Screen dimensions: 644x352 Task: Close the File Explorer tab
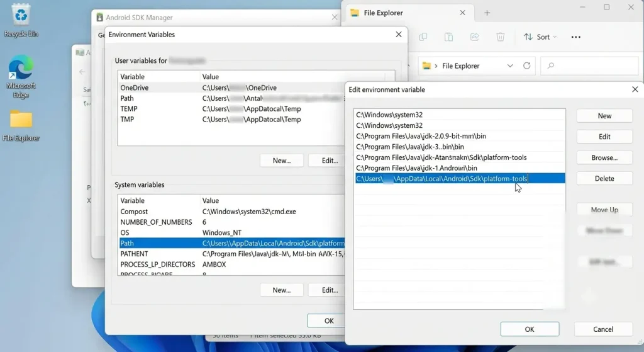(462, 13)
